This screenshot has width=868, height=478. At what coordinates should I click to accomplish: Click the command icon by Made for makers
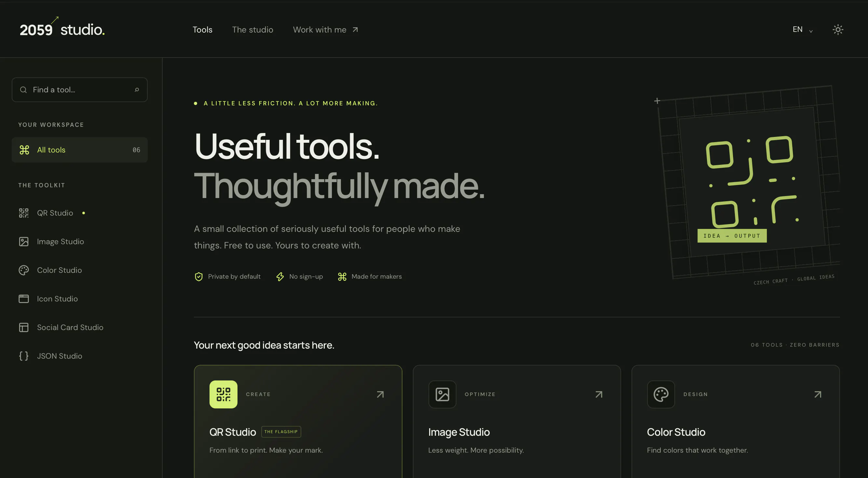click(342, 277)
